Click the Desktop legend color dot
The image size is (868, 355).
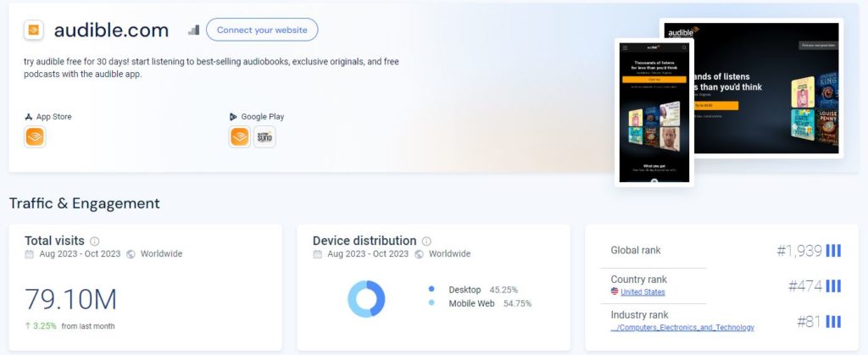pyautogui.click(x=431, y=289)
